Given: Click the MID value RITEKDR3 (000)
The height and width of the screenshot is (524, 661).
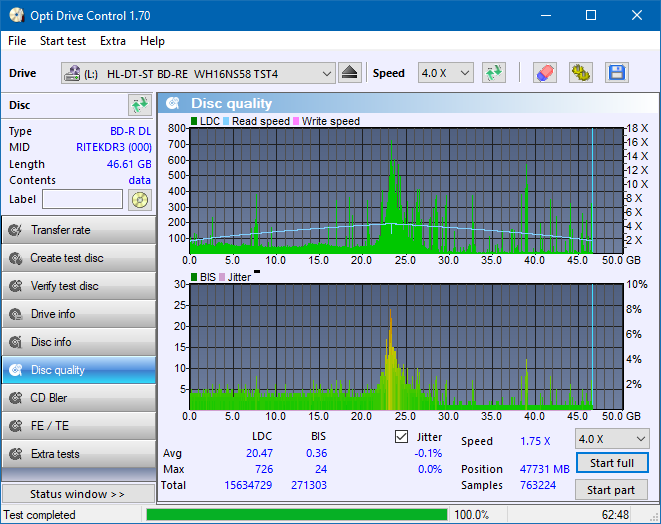Looking at the screenshot, I should [x=114, y=147].
